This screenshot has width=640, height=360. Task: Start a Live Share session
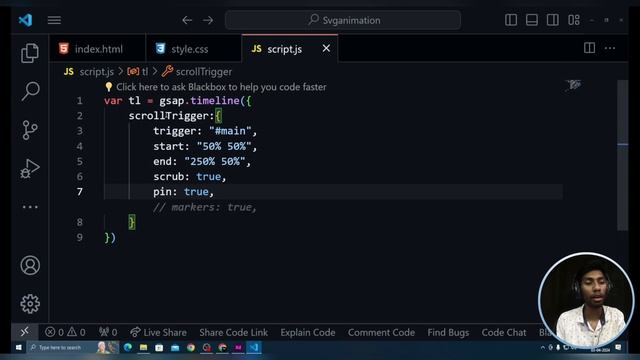[158, 332]
